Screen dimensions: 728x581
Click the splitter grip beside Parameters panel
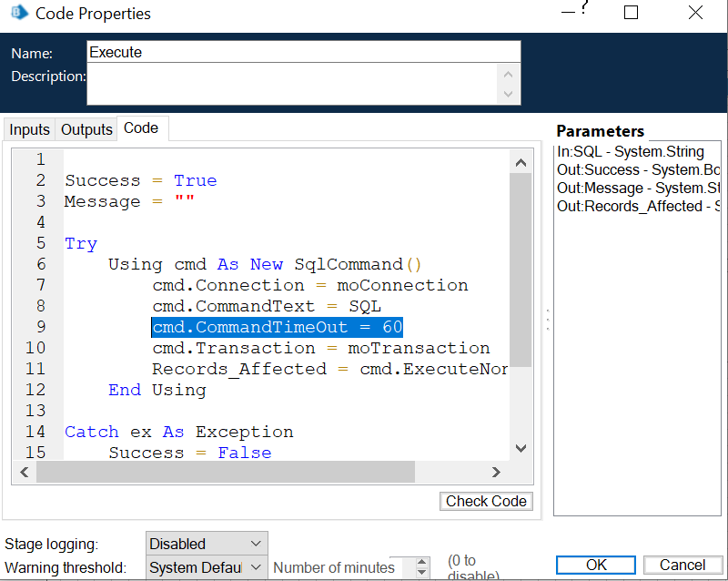[548, 320]
